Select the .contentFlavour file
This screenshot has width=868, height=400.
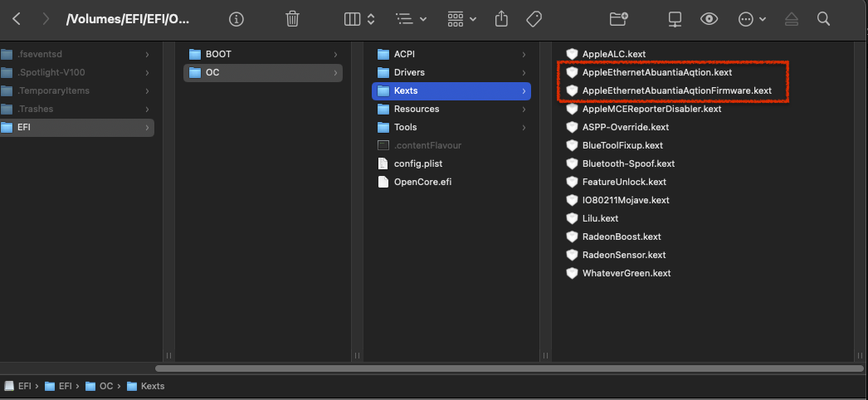451,145
